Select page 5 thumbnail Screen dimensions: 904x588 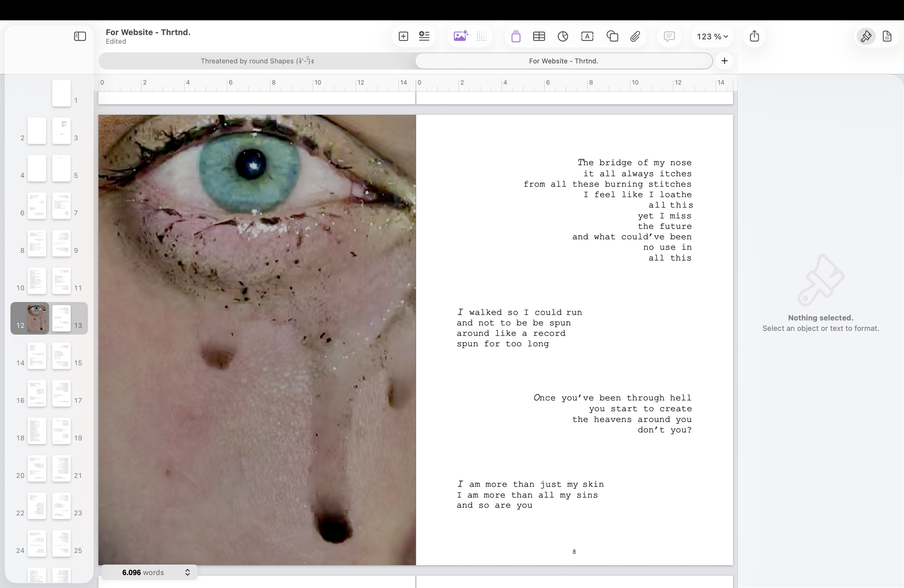pos(61,168)
